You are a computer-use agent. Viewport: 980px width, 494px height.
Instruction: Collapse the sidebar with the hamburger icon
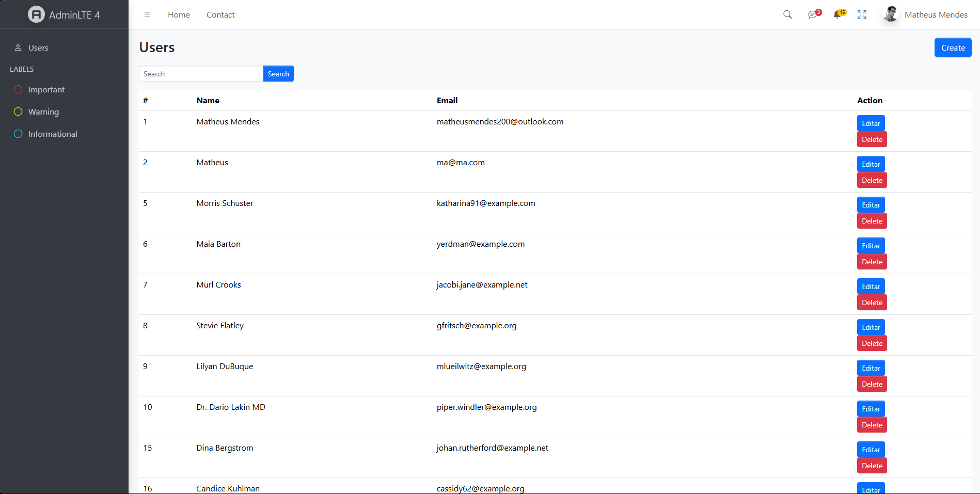pyautogui.click(x=147, y=14)
